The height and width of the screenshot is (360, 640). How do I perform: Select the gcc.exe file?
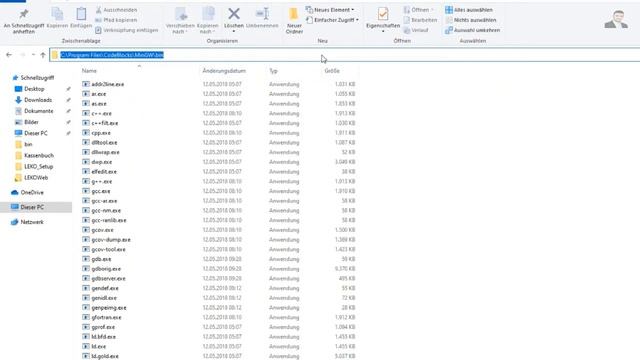tap(100, 191)
